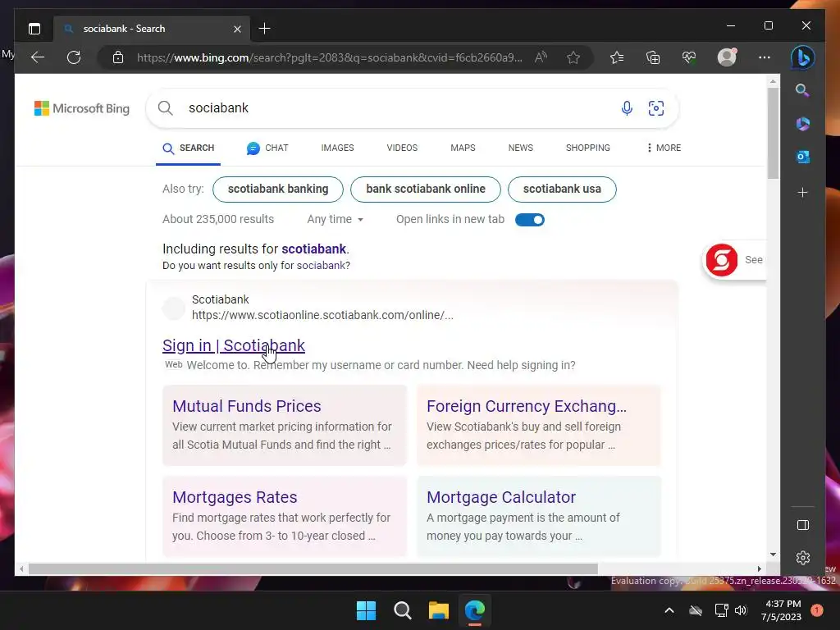Open the Edge profile avatar
The height and width of the screenshot is (630, 840).
[727, 57]
